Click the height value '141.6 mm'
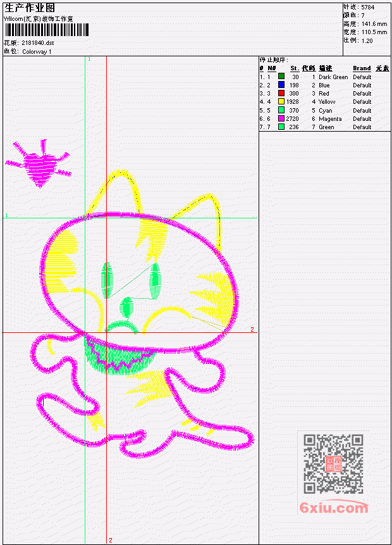392x545 pixels. click(x=374, y=24)
